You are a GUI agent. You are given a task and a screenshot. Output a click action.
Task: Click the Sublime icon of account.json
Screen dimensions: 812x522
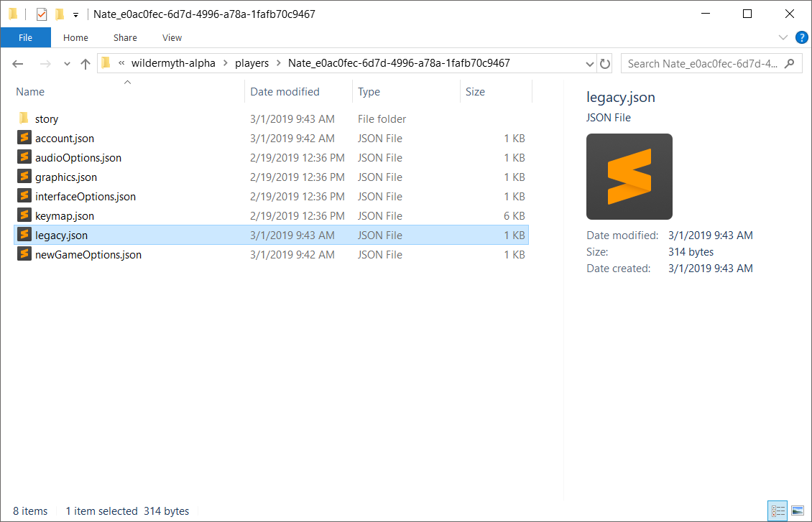(24, 139)
